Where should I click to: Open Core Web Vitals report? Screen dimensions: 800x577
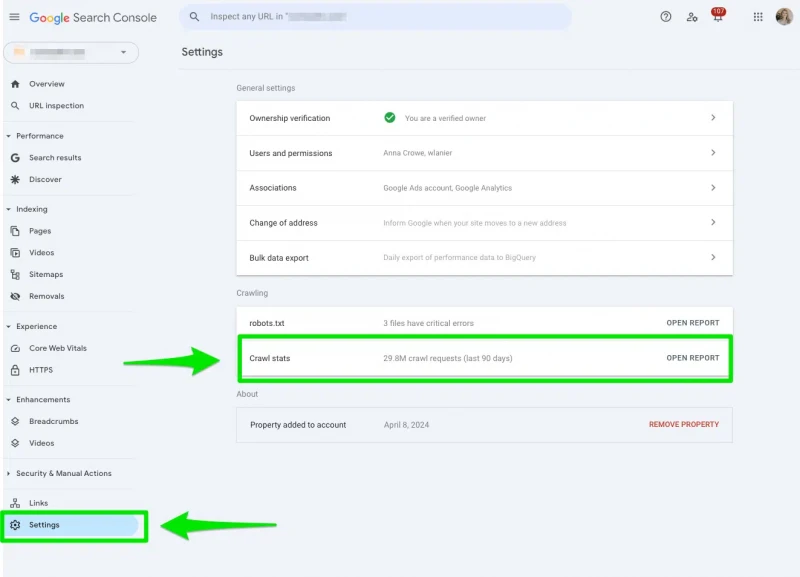click(58, 348)
